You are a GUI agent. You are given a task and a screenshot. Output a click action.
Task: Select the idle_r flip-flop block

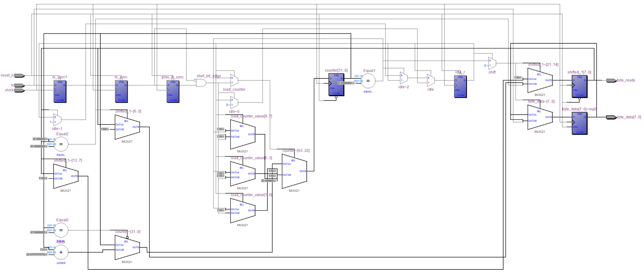(x=460, y=87)
